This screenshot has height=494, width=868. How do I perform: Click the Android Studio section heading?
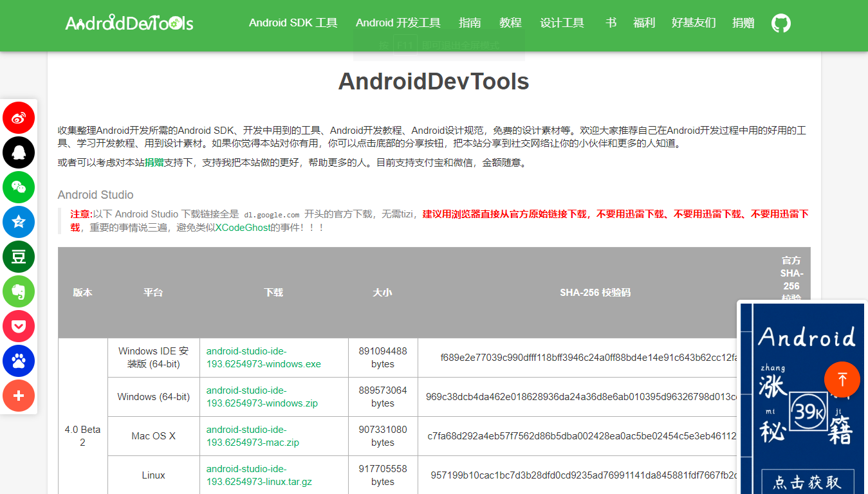point(96,195)
